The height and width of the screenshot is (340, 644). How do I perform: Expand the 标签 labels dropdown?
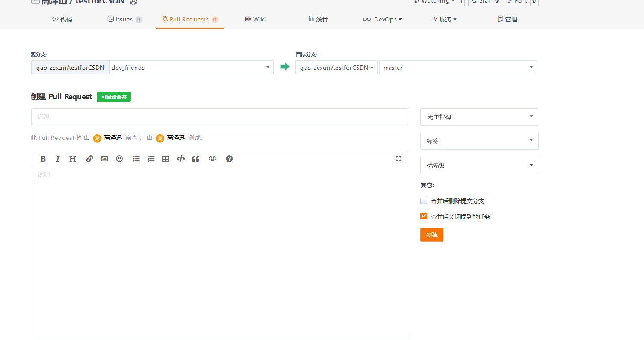click(479, 141)
